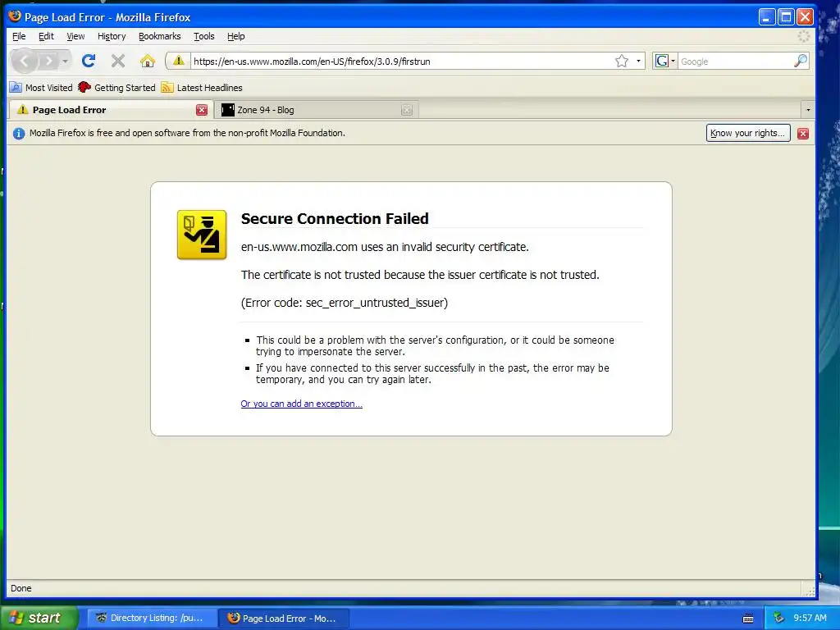This screenshot has height=630, width=840.
Task: Click the Stop loading X icon
Action: coord(118,61)
